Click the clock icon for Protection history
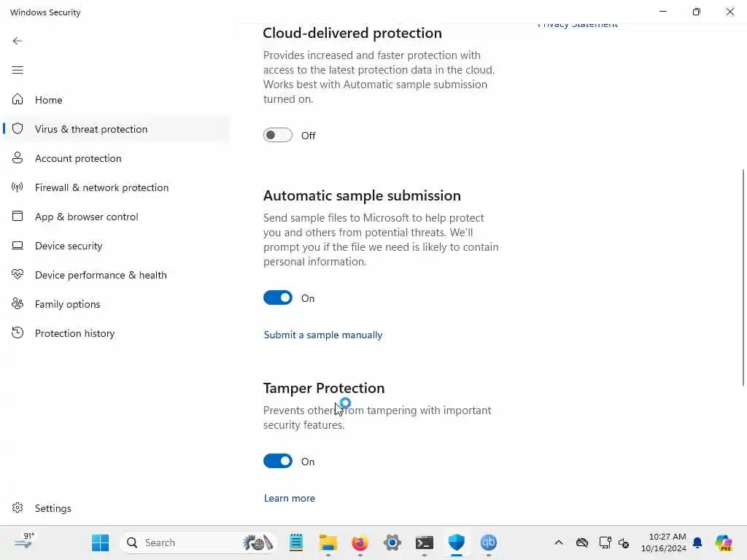Screen dimensions: 747x560 point(18,332)
